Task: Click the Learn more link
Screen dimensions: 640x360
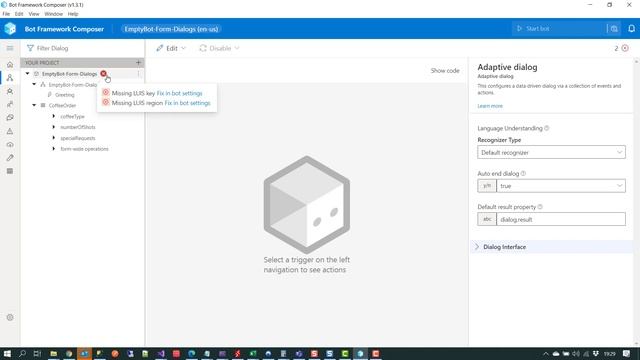Action: pos(490,106)
